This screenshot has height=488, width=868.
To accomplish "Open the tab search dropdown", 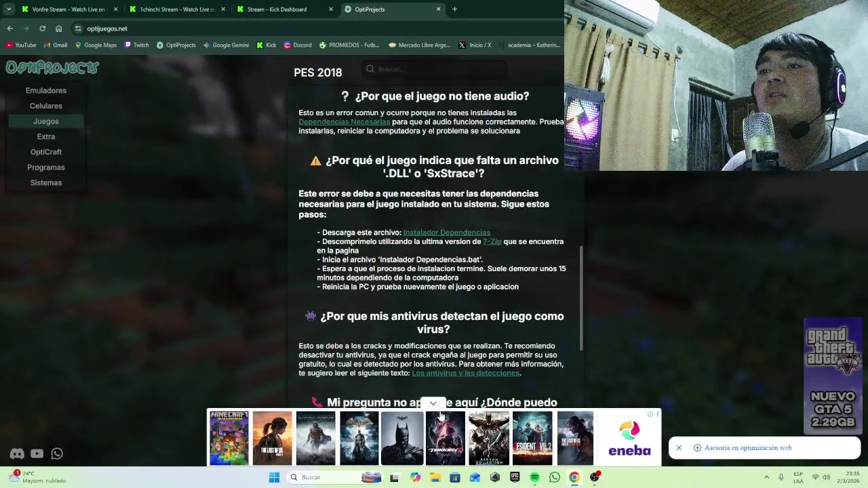I will (8, 9).
